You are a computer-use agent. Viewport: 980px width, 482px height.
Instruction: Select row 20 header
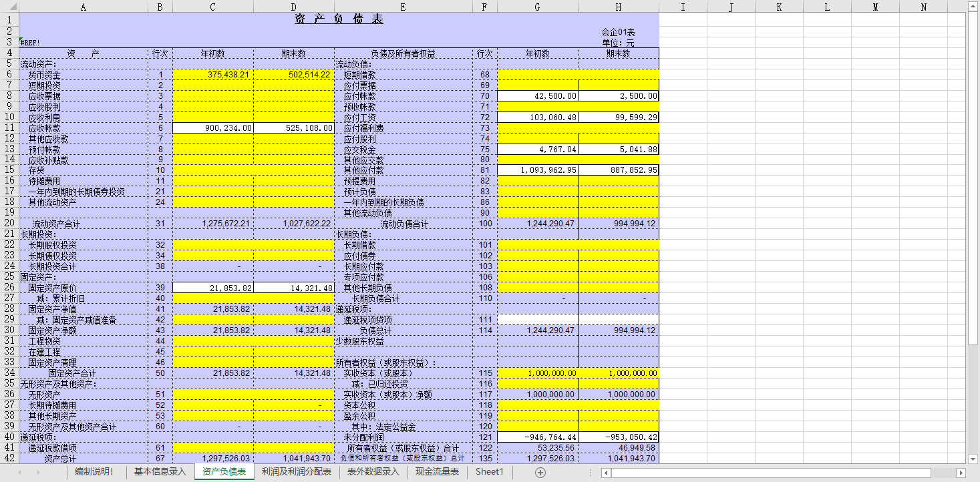click(9, 223)
